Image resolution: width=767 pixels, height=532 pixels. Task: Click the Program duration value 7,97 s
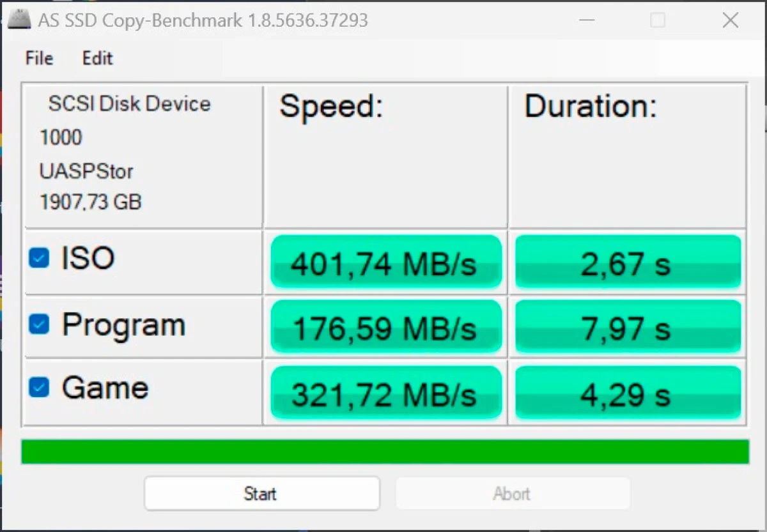[628, 327]
